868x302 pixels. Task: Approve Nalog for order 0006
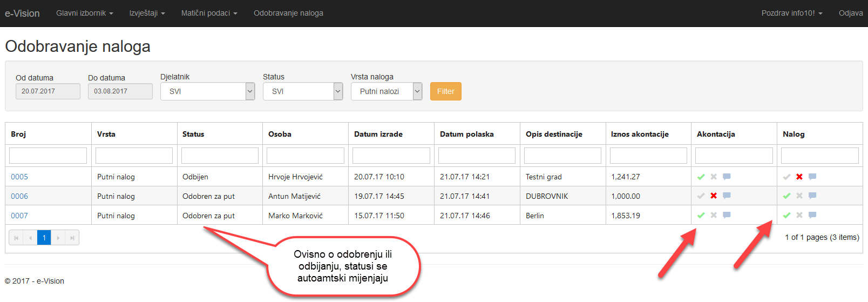coord(786,196)
